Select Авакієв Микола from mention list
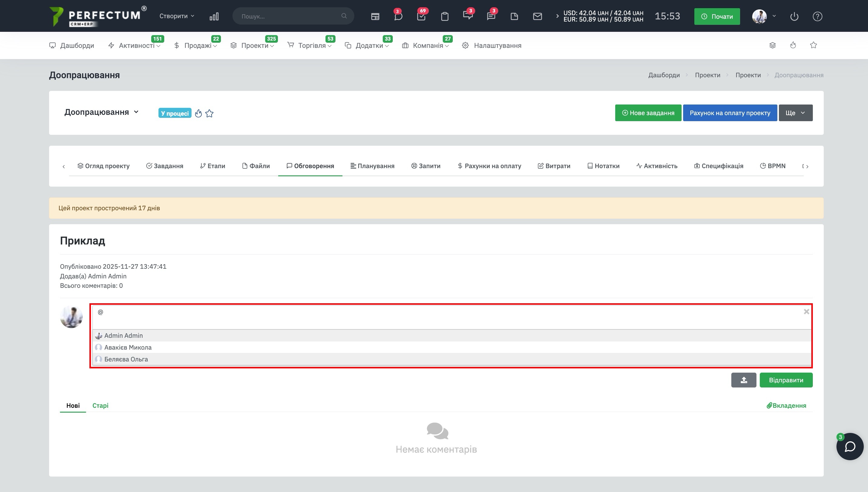868x492 pixels. coord(128,347)
